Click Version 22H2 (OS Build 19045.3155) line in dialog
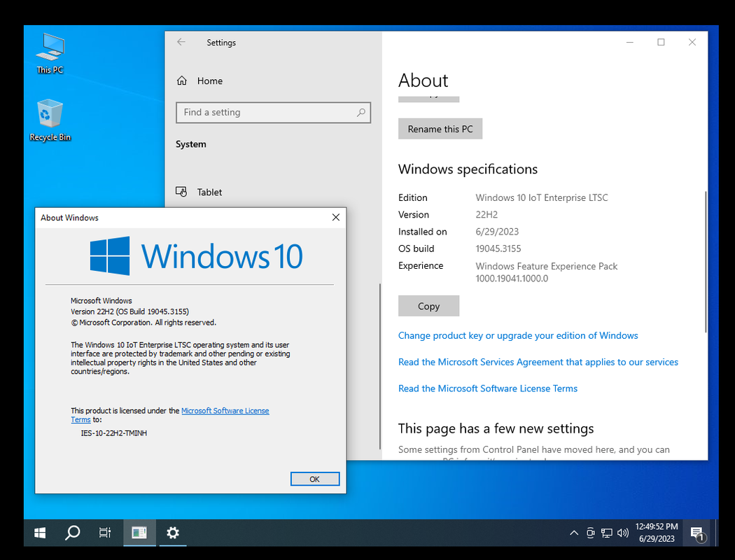 coord(129,311)
